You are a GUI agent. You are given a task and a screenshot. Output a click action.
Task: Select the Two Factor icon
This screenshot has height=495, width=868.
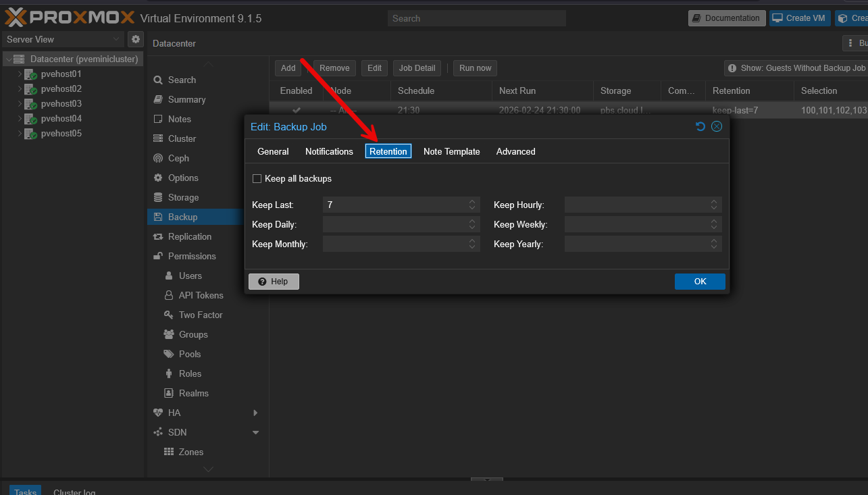pos(168,315)
